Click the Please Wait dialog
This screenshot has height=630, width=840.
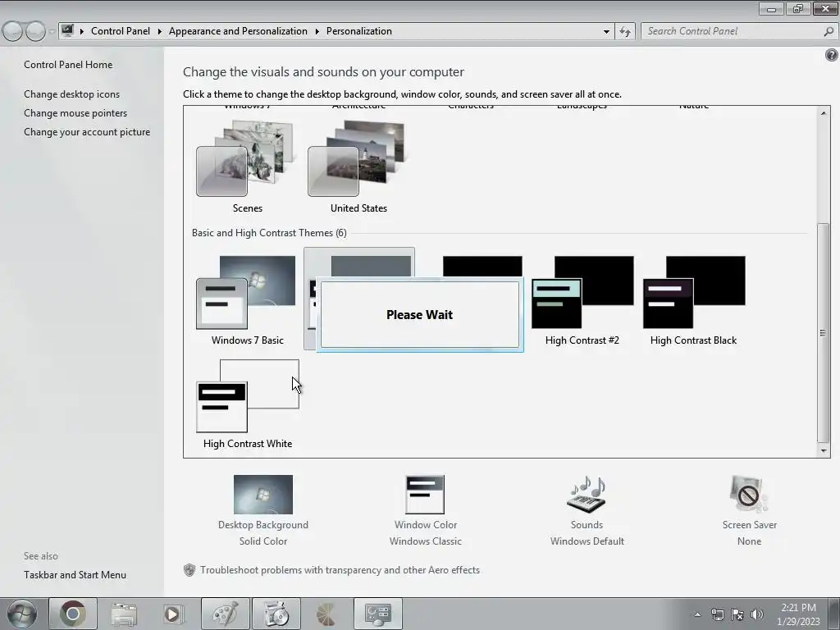tap(419, 314)
